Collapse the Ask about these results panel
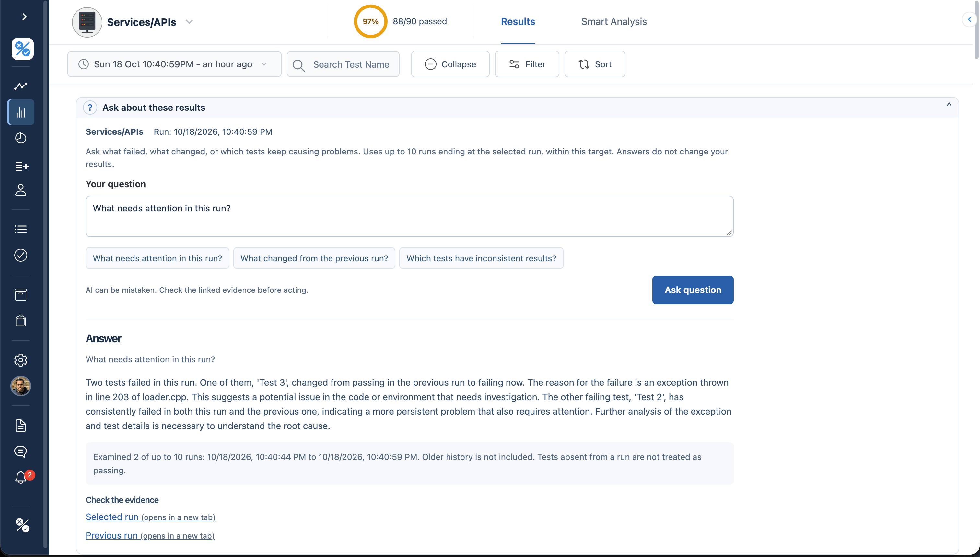980x557 pixels. pos(949,104)
